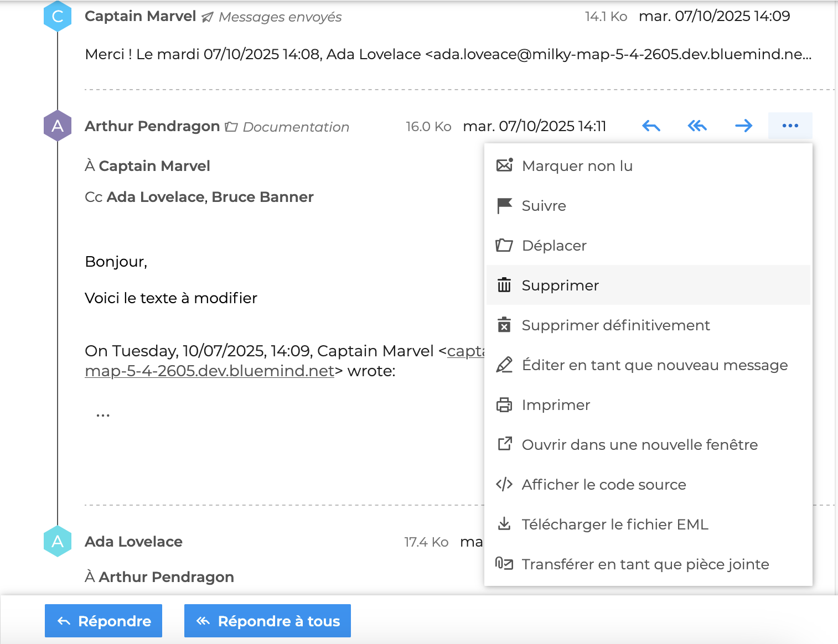Select Supprimer définitivement
The width and height of the screenshot is (838, 644).
[615, 325]
